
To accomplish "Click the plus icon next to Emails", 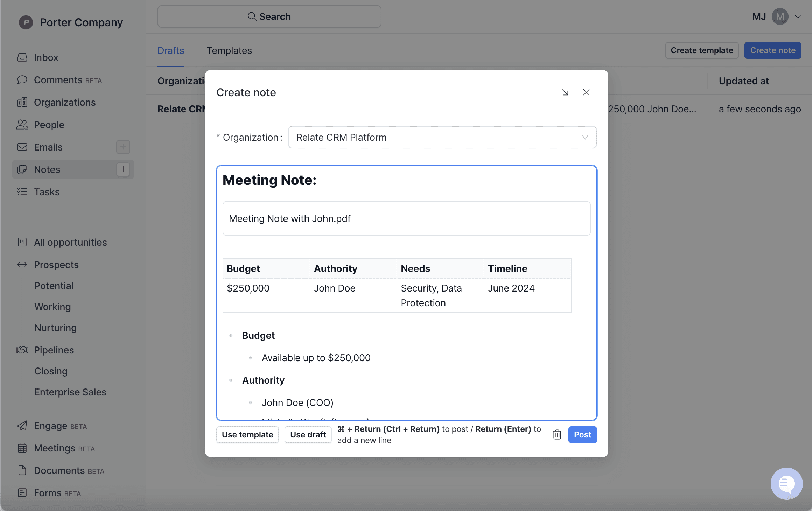I will (123, 147).
